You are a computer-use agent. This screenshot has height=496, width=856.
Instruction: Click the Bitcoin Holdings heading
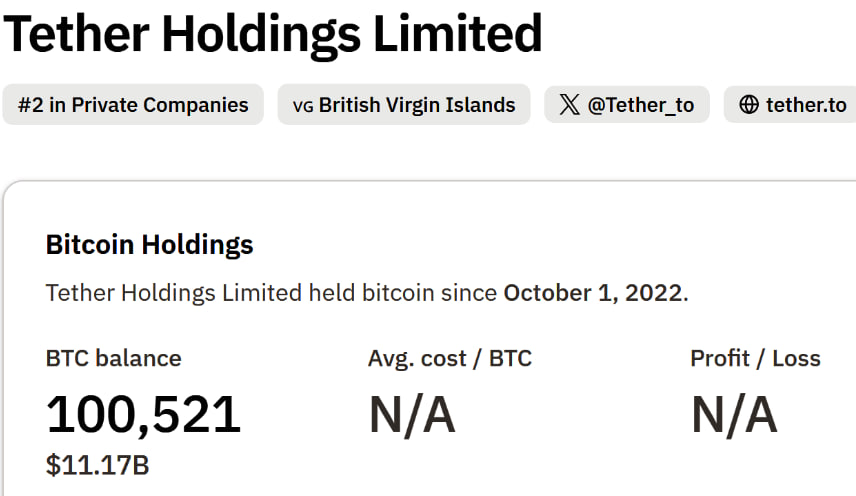150,244
